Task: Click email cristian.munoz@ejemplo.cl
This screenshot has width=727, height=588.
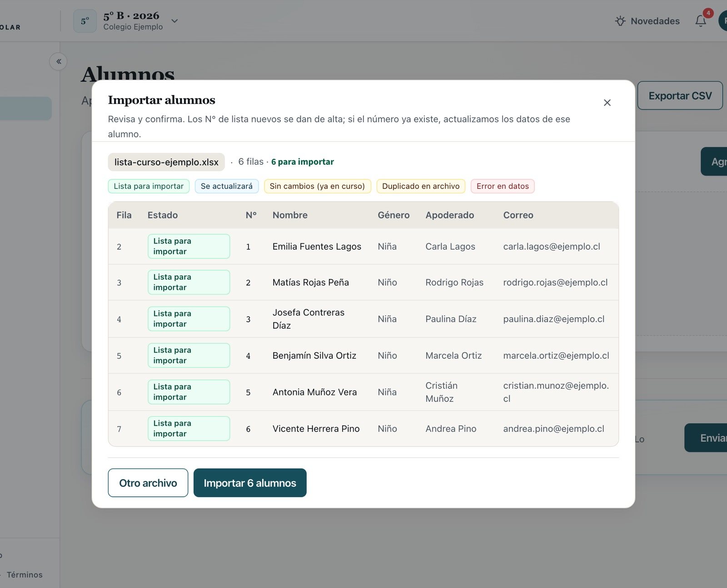Action: point(556,392)
